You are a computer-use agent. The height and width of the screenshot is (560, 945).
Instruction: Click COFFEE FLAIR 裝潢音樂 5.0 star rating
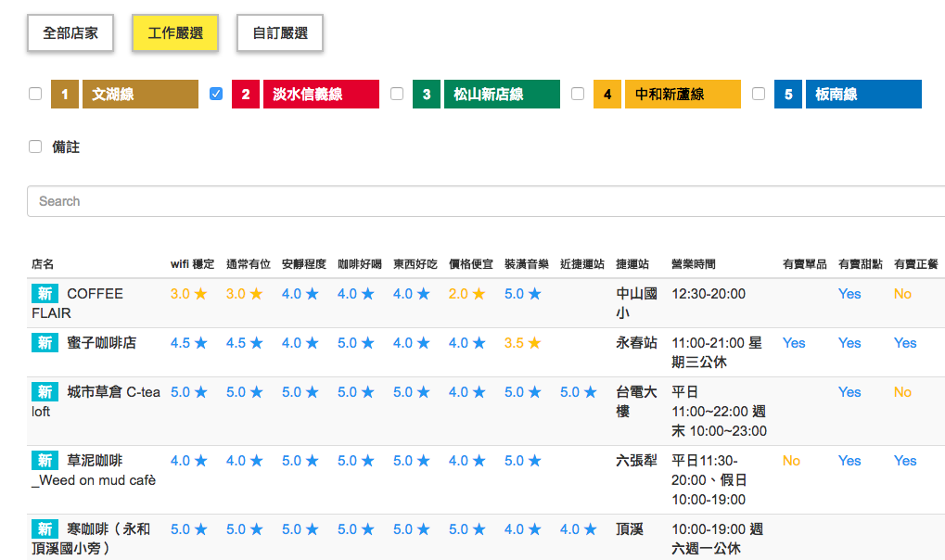522,294
